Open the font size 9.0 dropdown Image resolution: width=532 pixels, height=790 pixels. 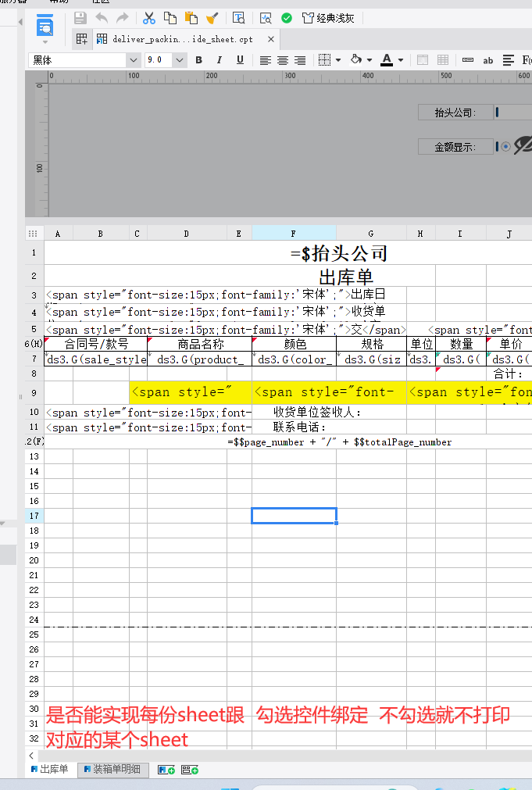tap(180, 60)
